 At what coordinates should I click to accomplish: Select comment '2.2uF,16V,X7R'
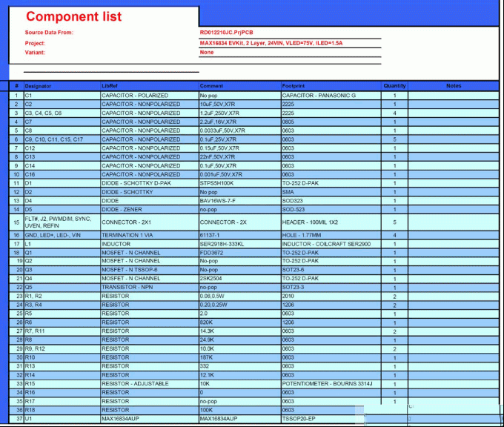tap(240, 122)
